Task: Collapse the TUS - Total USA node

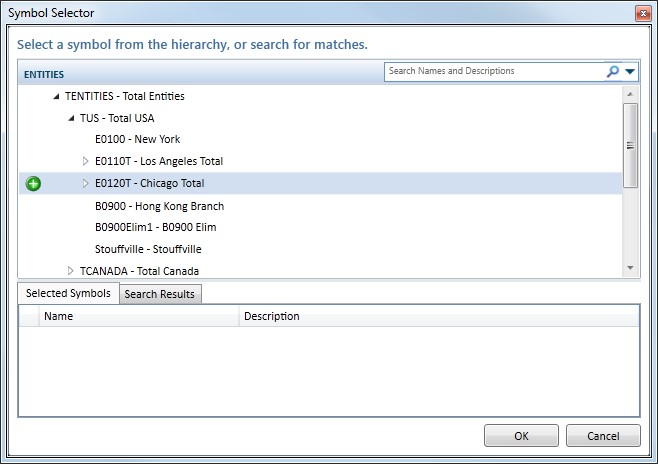Action: click(x=71, y=118)
